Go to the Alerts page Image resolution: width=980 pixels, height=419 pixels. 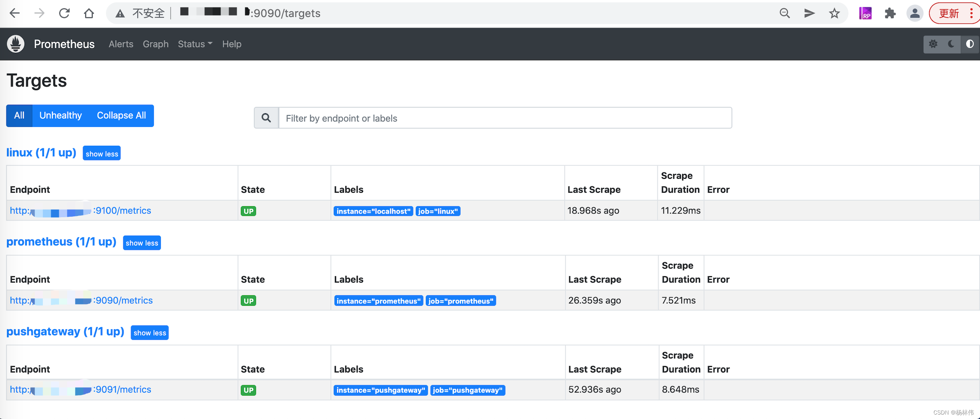[120, 44]
